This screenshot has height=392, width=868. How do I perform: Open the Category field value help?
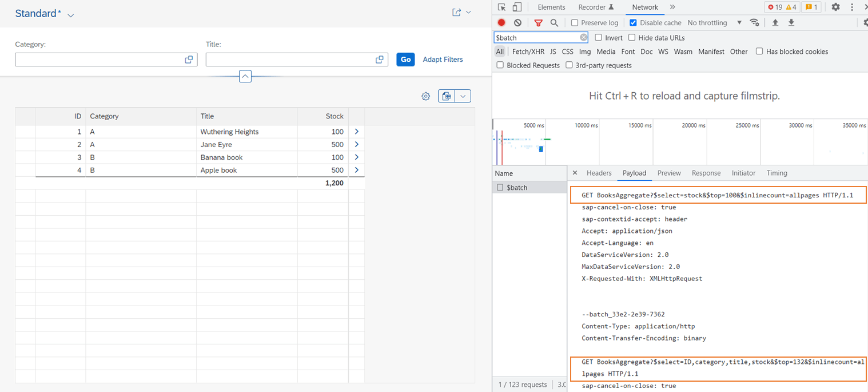189,59
